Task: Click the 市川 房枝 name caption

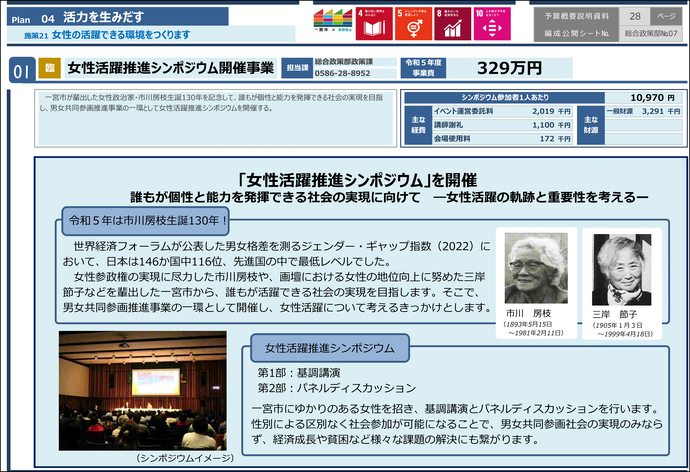Action: pos(528,313)
